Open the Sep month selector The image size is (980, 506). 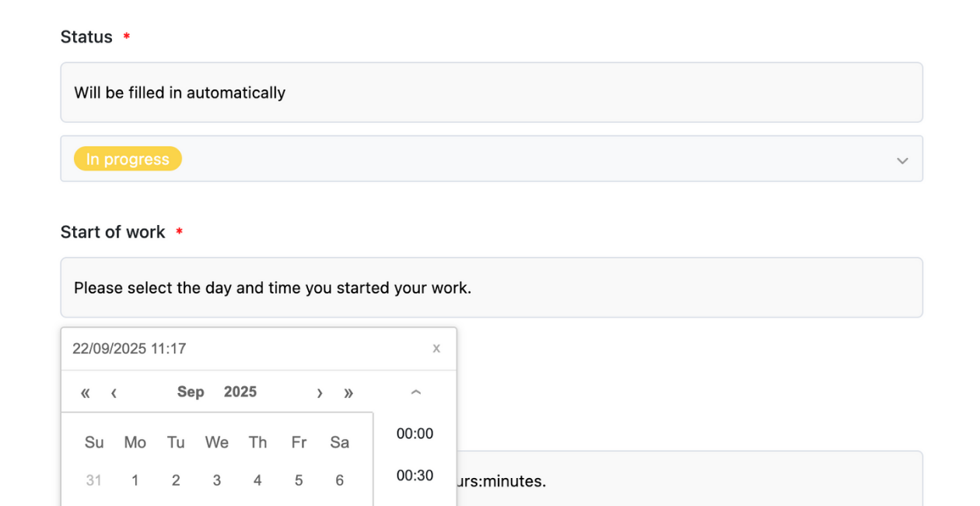191,392
